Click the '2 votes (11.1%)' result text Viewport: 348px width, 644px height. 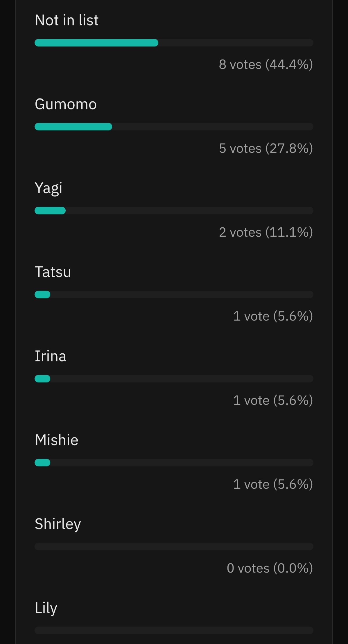point(266,232)
